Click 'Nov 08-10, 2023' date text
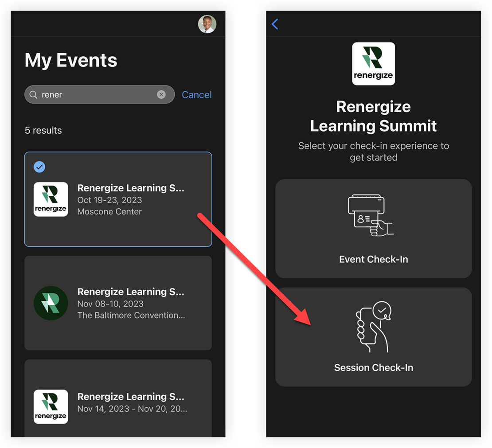 tap(110, 304)
